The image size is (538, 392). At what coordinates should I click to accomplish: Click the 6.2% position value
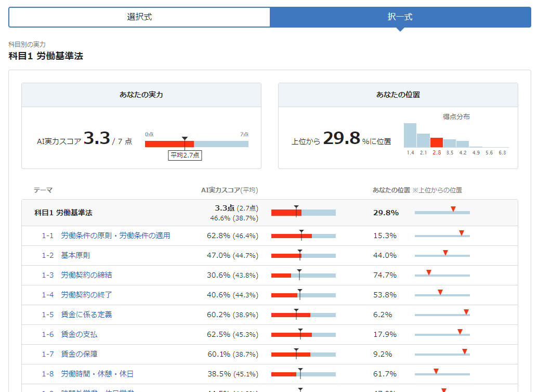click(x=383, y=315)
